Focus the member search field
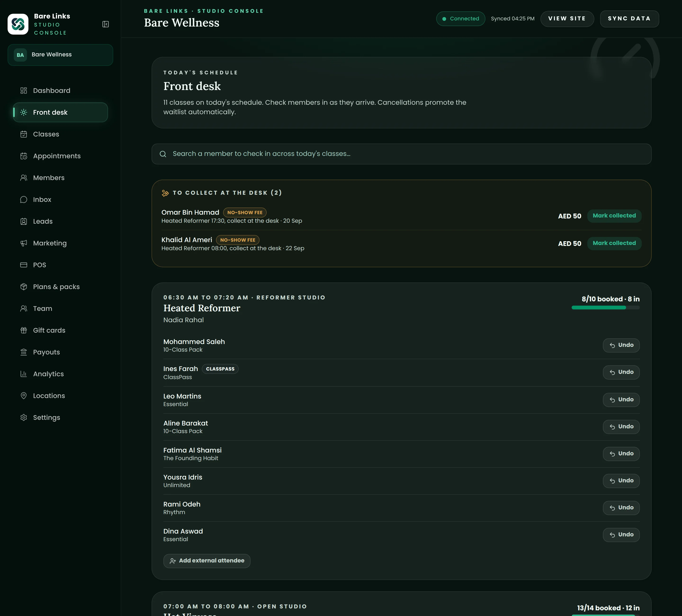Screen dimensions: 682x616 click(x=401, y=154)
